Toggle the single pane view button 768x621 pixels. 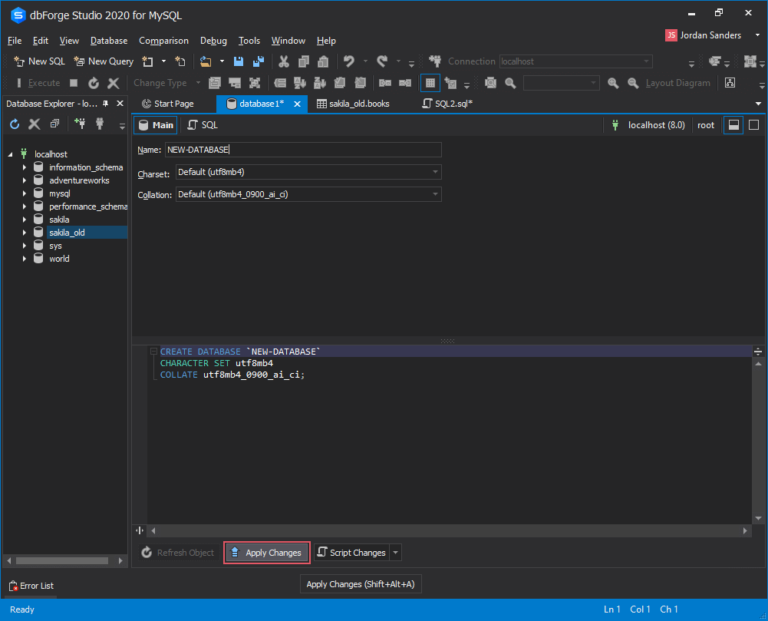pos(754,125)
